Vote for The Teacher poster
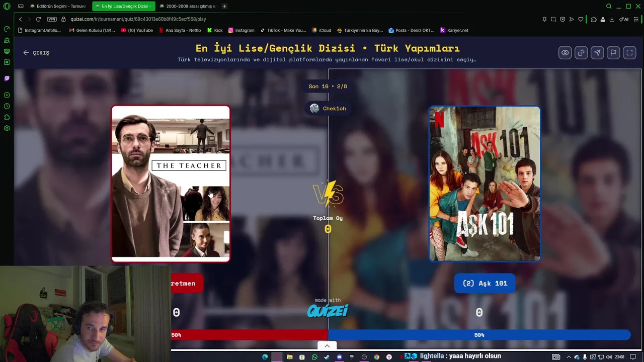 pyautogui.click(x=171, y=184)
